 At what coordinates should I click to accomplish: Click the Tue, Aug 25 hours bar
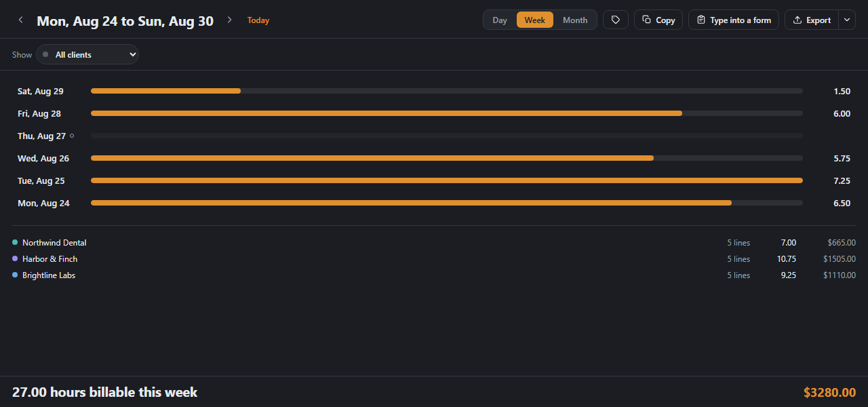447,180
